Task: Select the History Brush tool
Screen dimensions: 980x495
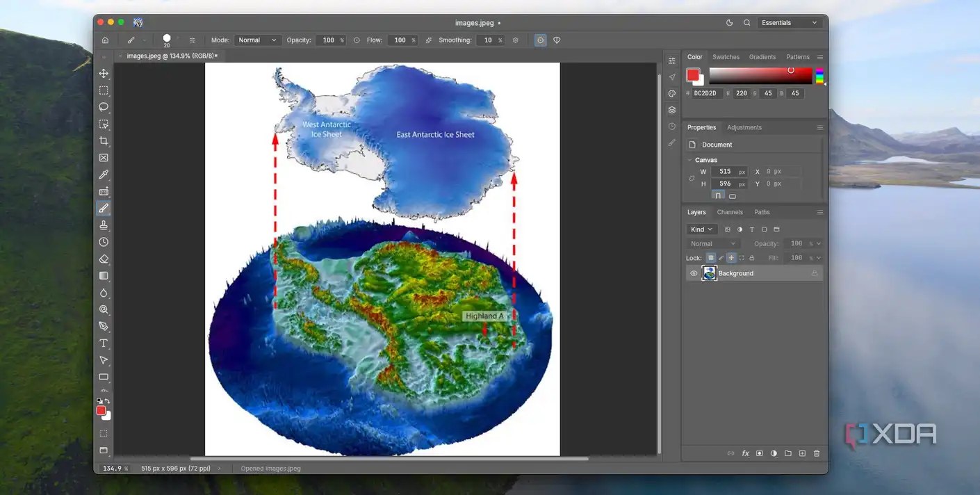Action: point(104,242)
